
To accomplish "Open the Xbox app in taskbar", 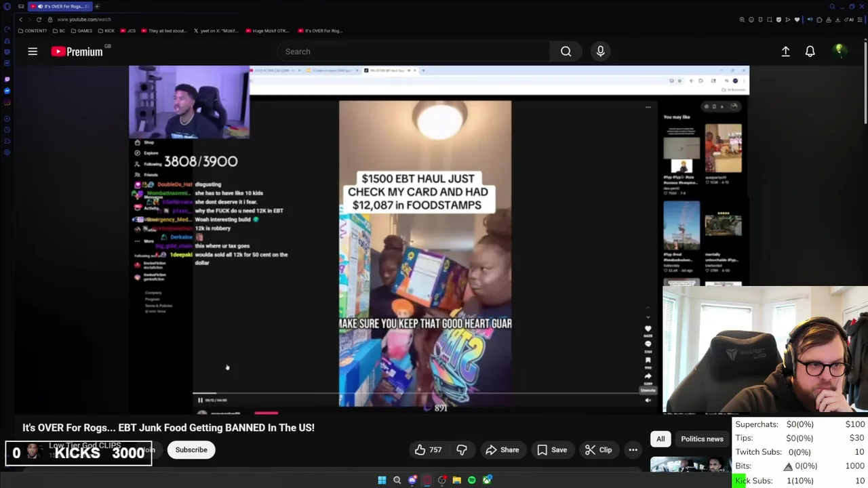I will tap(487, 480).
